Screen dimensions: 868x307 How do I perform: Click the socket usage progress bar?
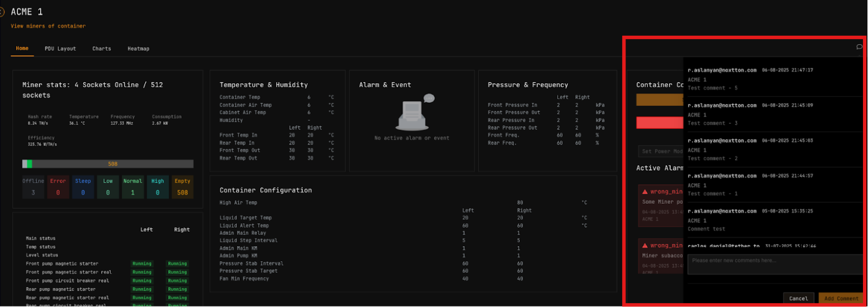coord(108,164)
